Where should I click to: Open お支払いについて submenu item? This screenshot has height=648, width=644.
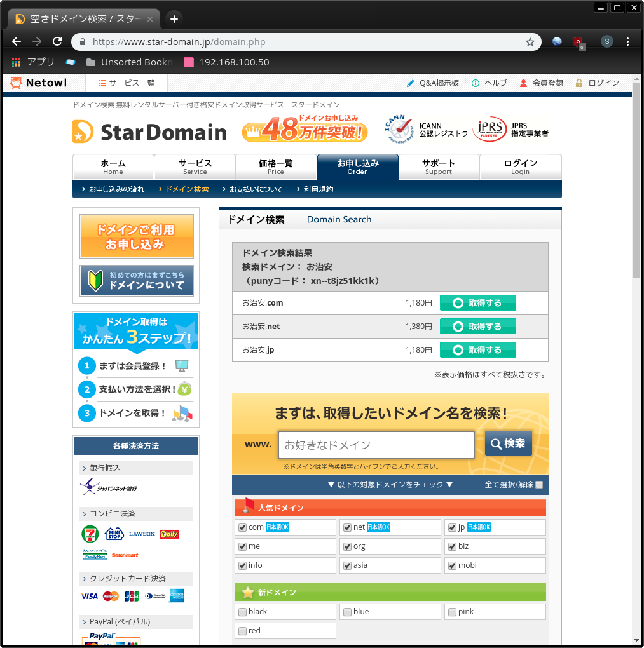point(252,189)
